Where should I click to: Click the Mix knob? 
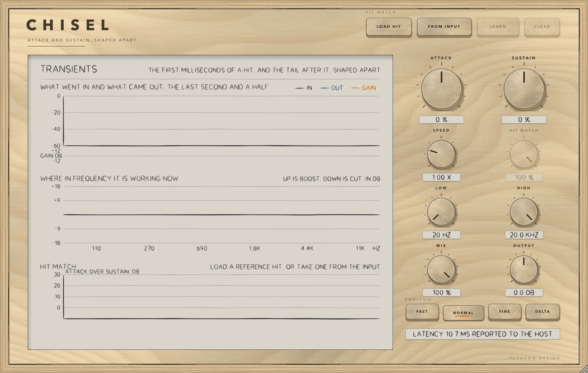441,270
